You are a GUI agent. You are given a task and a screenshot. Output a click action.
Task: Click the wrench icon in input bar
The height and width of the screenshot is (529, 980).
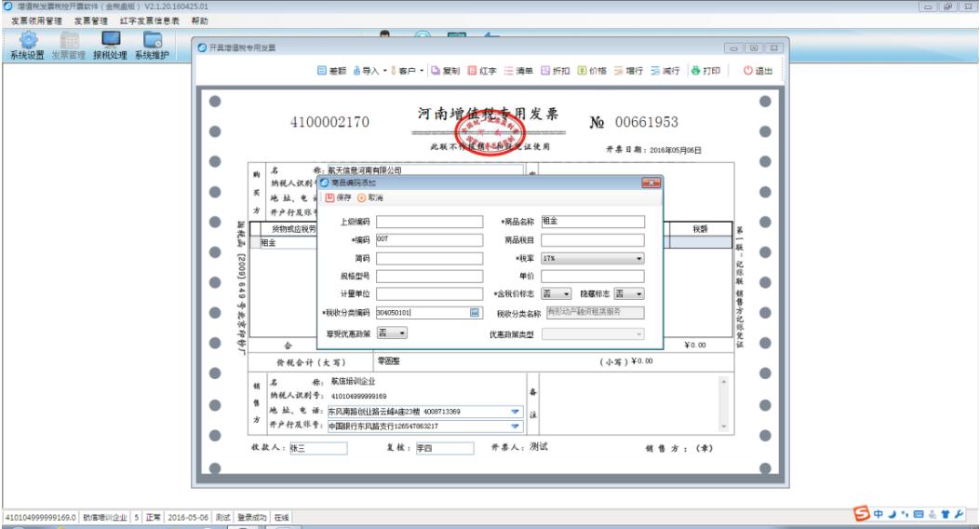pos(958,514)
